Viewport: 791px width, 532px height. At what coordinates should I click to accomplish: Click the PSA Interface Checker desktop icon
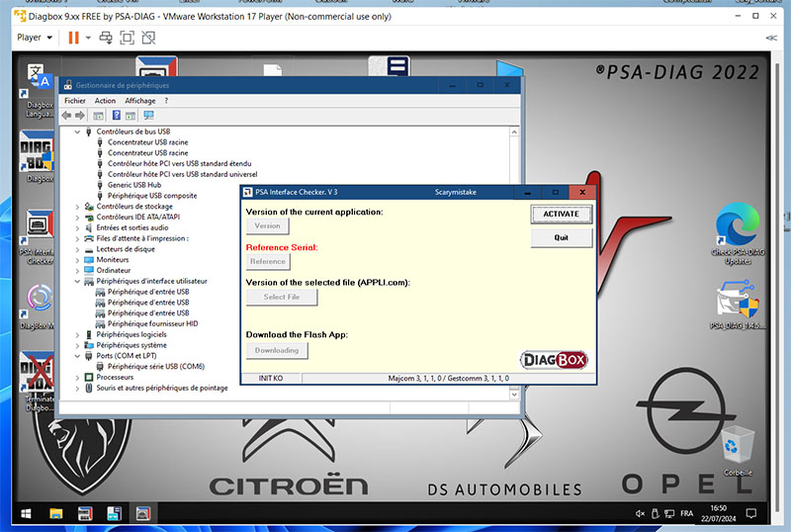point(37,237)
